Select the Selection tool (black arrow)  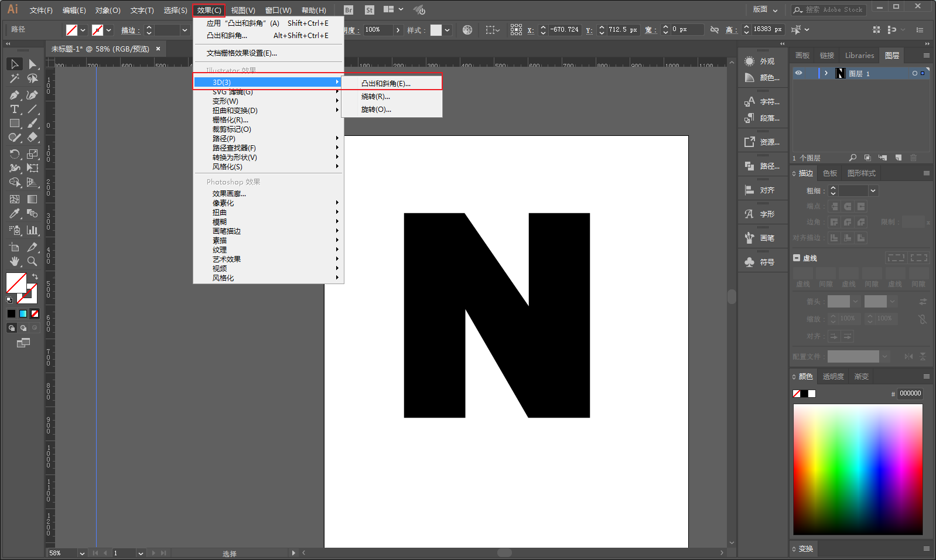pyautogui.click(x=15, y=64)
